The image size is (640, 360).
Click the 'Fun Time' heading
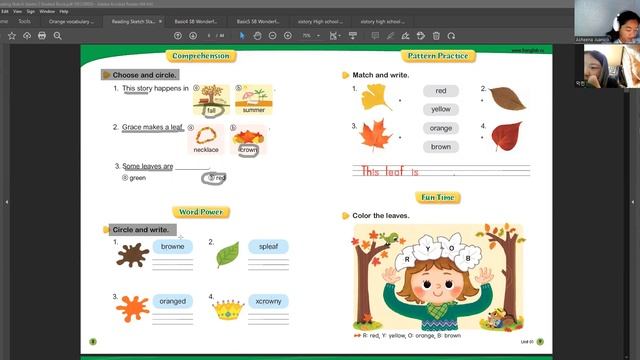coord(438,198)
